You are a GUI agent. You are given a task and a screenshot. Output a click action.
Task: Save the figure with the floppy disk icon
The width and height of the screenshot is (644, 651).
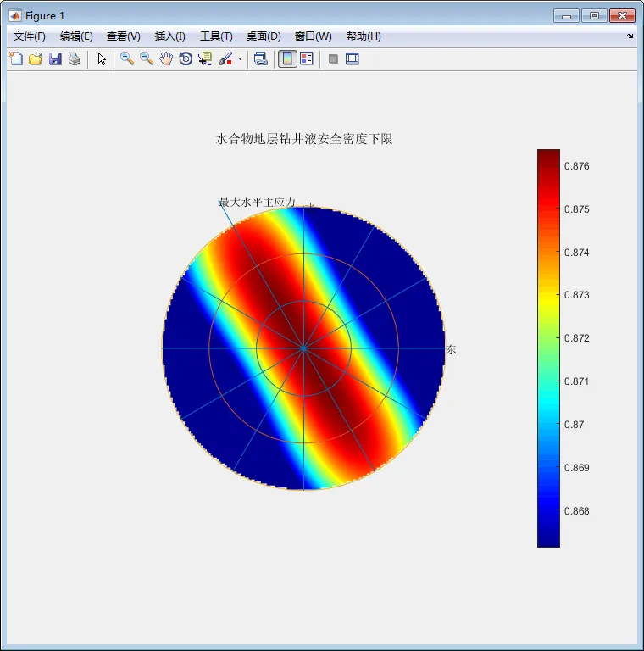click(55, 58)
